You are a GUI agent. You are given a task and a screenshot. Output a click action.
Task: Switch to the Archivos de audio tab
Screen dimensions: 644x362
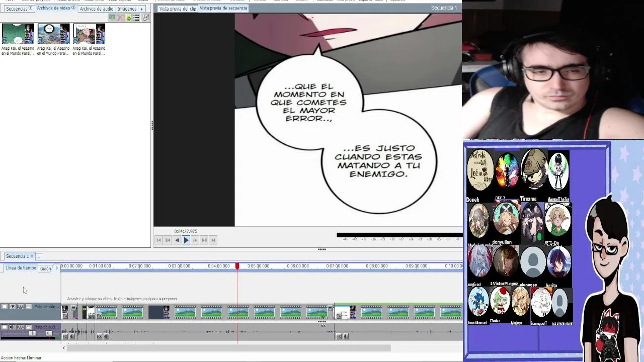click(x=96, y=9)
